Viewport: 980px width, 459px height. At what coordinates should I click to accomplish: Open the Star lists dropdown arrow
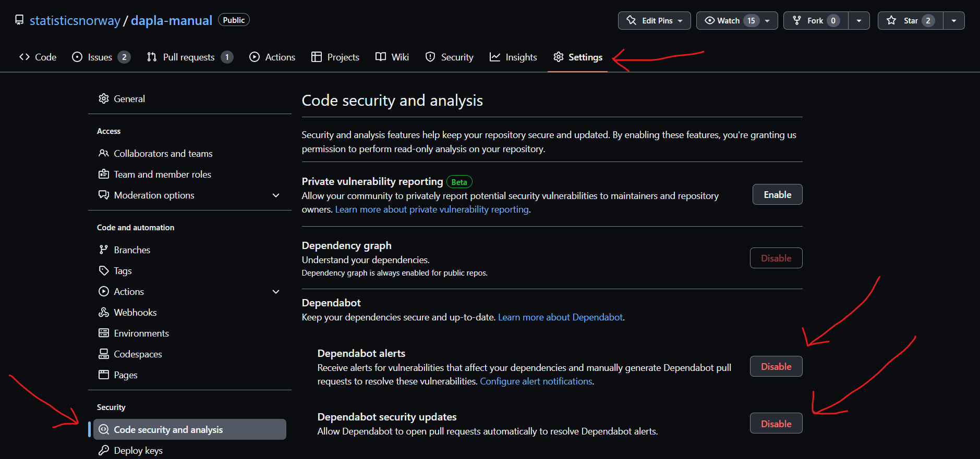click(953, 20)
